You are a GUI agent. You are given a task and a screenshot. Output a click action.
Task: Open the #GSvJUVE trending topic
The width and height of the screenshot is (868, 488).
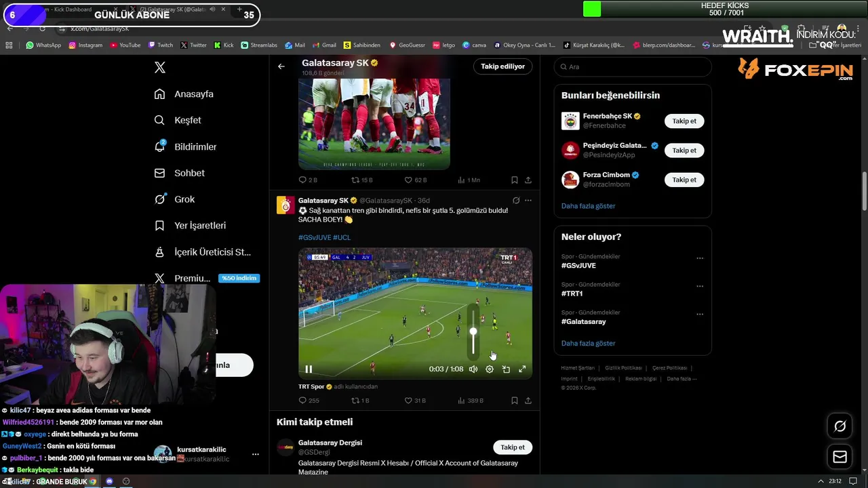(x=578, y=266)
